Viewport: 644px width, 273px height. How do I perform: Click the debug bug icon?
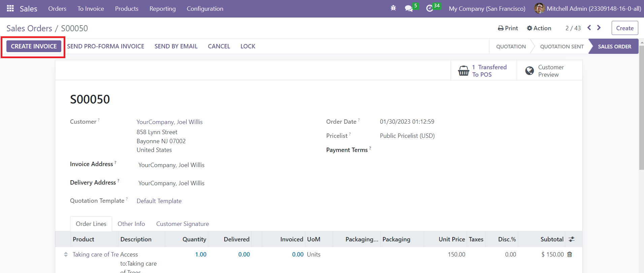(x=393, y=8)
